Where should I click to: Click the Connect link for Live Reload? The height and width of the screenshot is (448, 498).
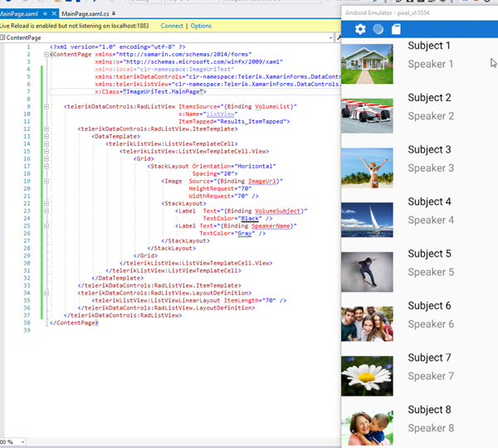click(172, 26)
